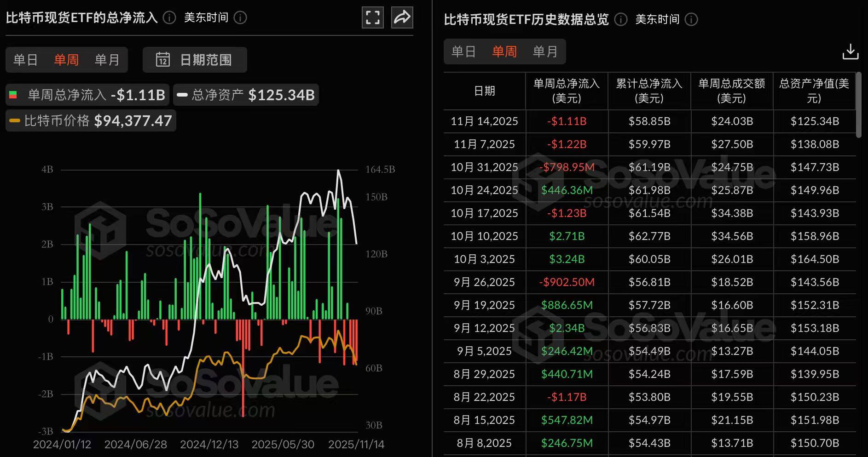View info tooltip beside 历史数据总览 title
This screenshot has height=457, width=868.
coord(620,20)
